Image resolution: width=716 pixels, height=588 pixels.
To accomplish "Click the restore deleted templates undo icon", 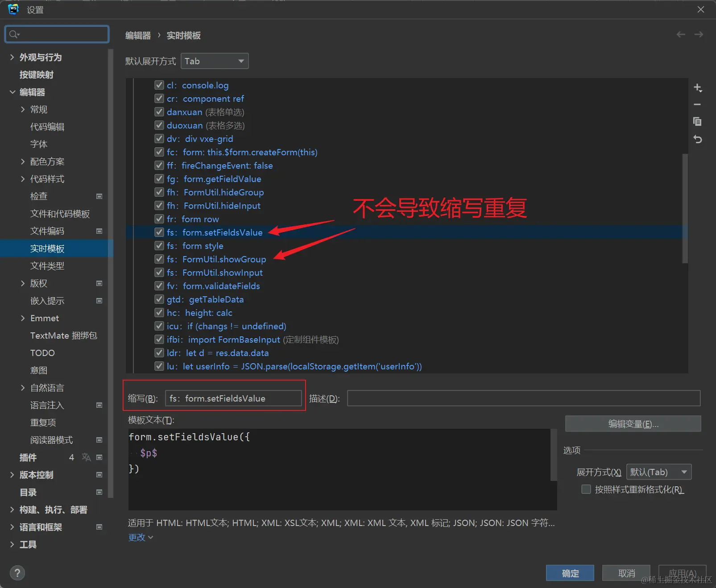I will 698,139.
